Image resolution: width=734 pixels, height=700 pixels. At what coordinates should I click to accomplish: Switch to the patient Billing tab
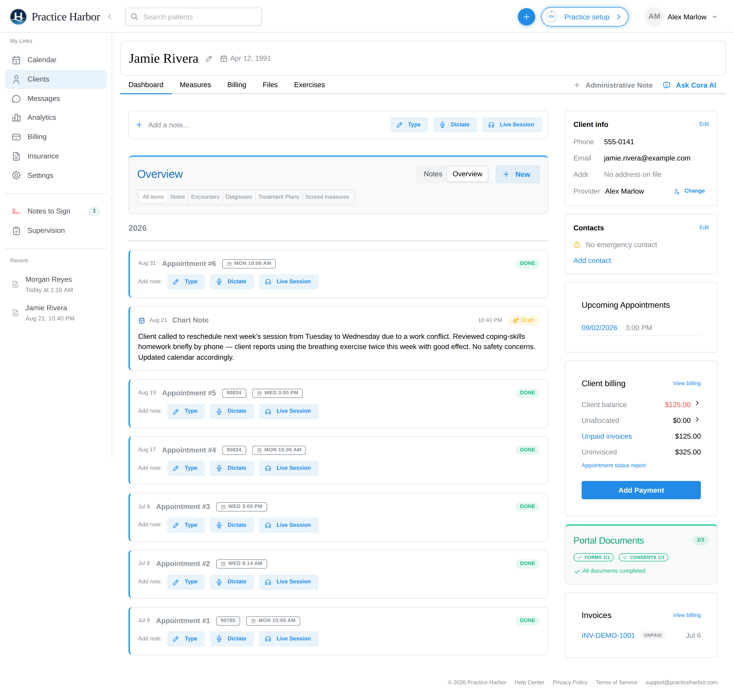pos(237,85)
